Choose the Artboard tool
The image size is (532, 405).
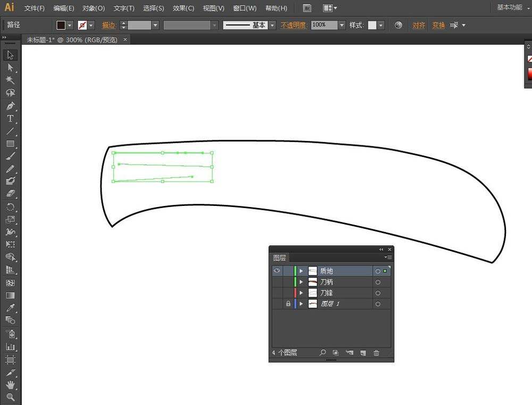pyautogui.click(x=10, y=360)
